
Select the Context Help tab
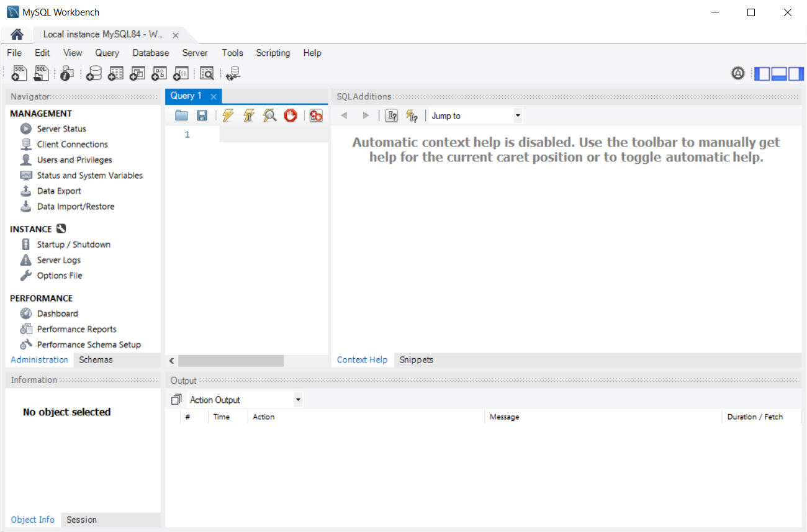point(363,359)
